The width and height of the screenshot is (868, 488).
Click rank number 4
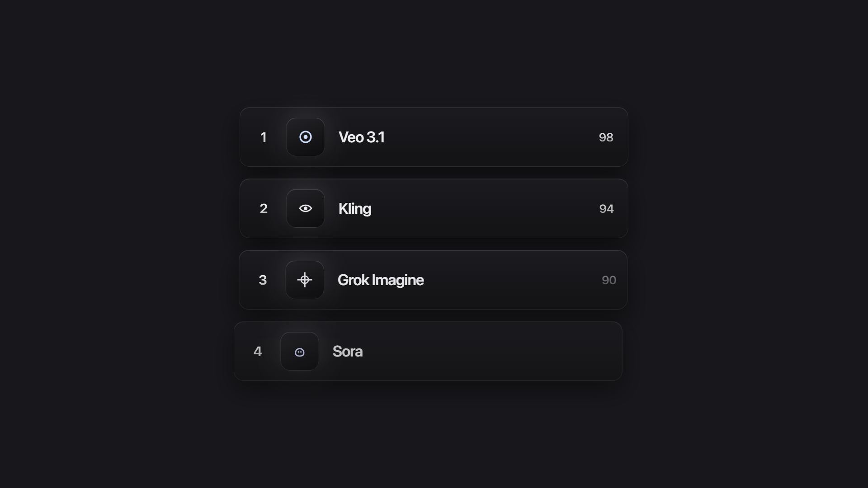coord(258,352)
